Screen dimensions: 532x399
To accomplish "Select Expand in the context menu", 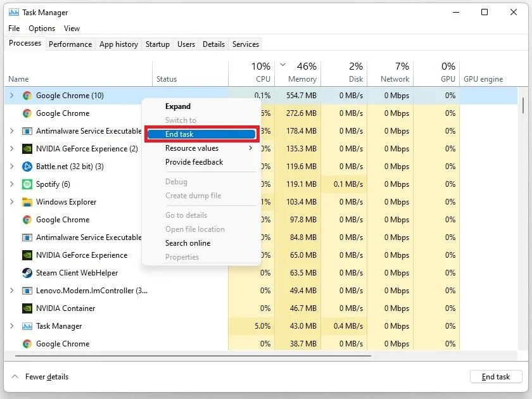I will coord(178,106).
